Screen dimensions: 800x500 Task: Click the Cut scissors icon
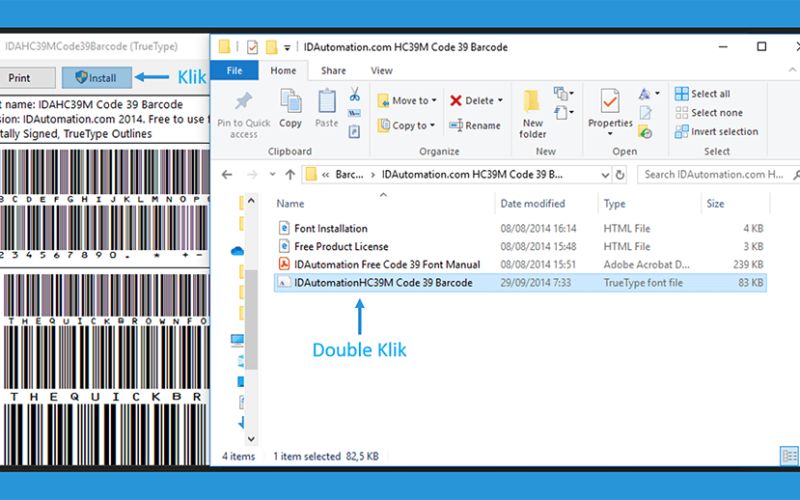click(355, 94)
